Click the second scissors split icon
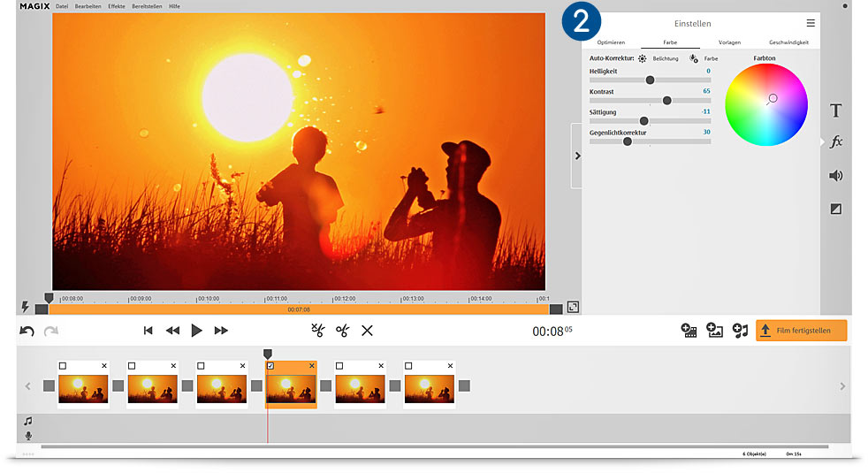The image size is (868, 473). 343,331
